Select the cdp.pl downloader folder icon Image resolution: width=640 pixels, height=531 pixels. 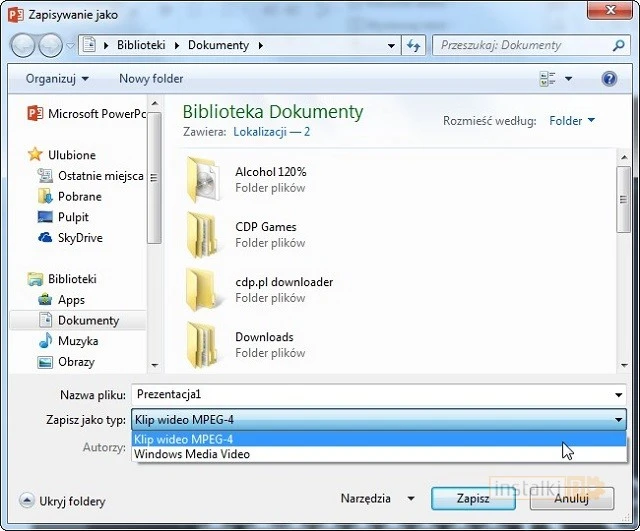(203, 290)
